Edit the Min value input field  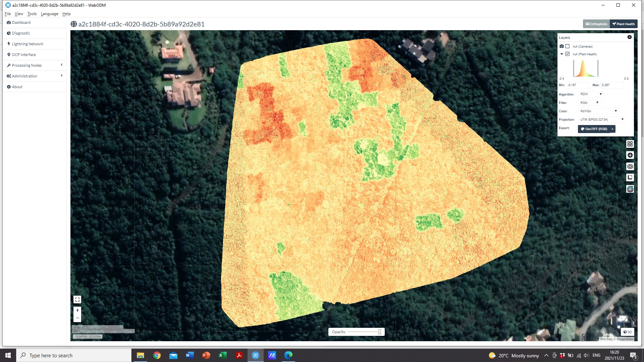coord(578,85)
